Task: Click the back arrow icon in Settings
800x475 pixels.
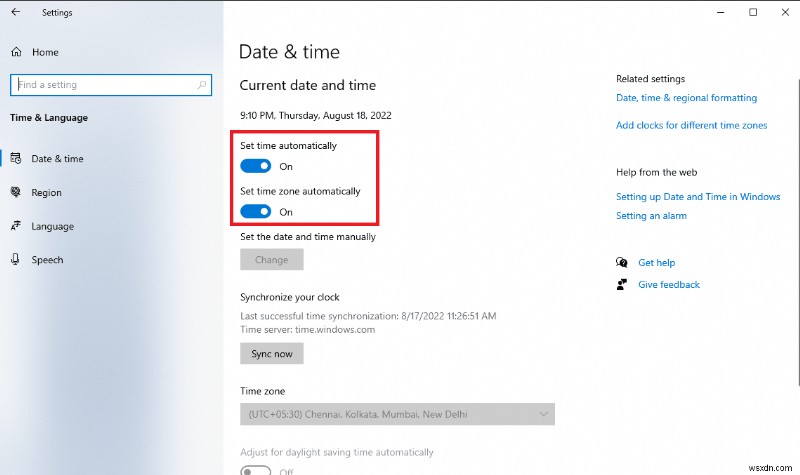Action: (x=15, y=13)
